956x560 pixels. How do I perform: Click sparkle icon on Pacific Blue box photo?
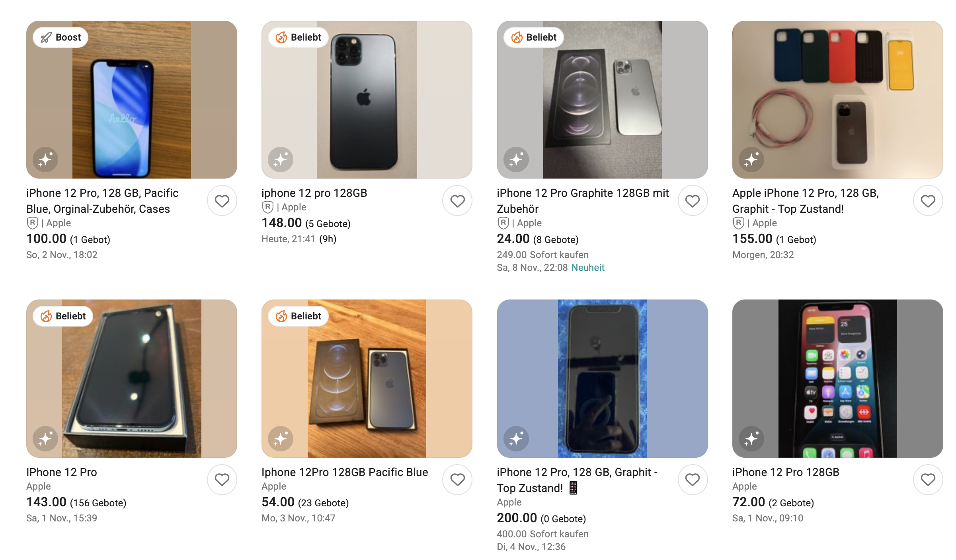281,439
